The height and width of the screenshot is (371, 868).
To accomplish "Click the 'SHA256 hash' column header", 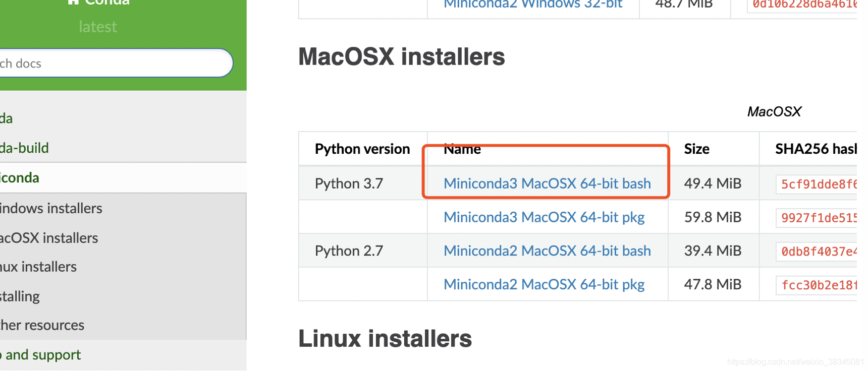I will coord(816,149).
